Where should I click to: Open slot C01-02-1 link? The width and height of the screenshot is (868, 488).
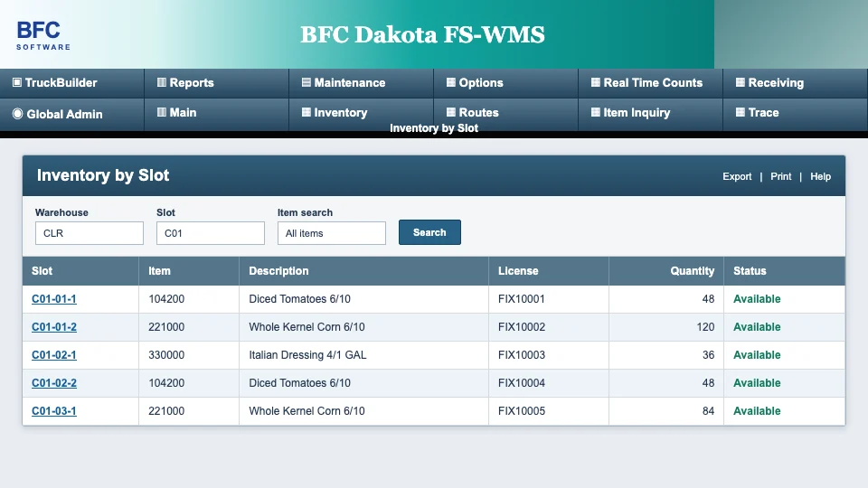[54, 354]
